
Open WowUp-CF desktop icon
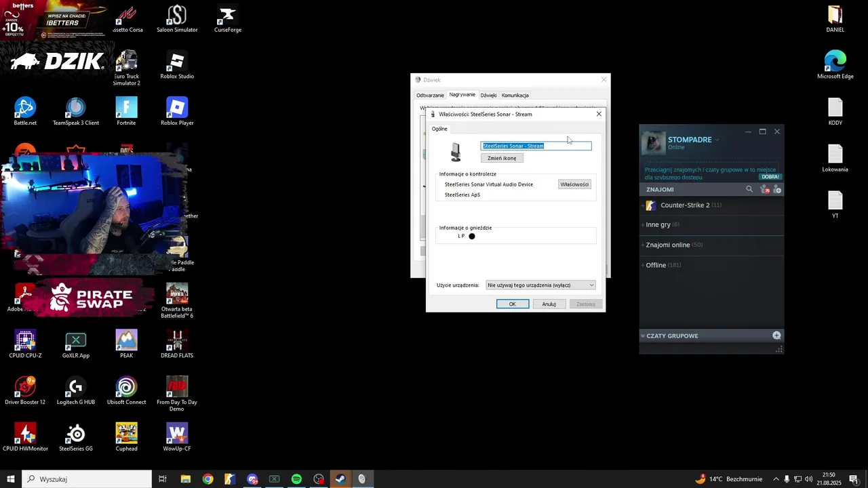click(x=177, y=437)
